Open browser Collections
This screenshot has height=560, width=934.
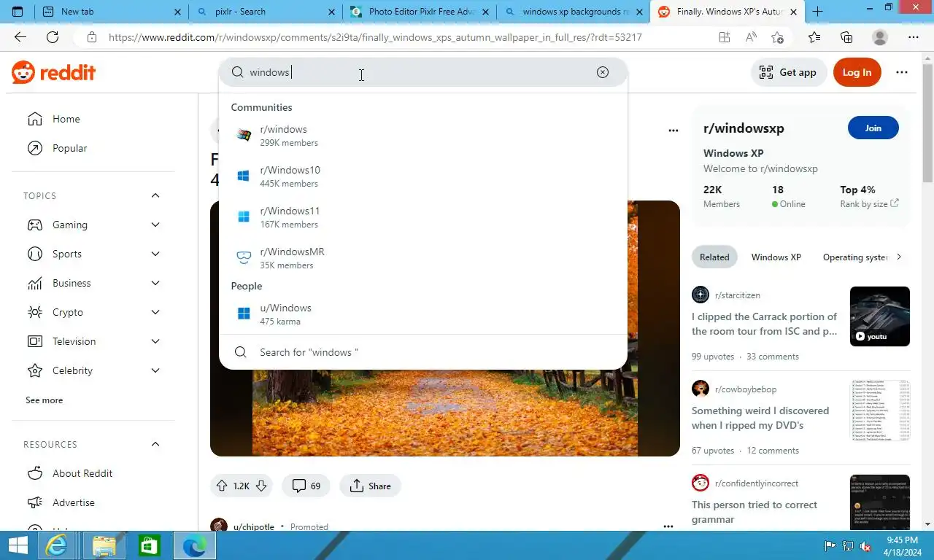click(846, 37)
